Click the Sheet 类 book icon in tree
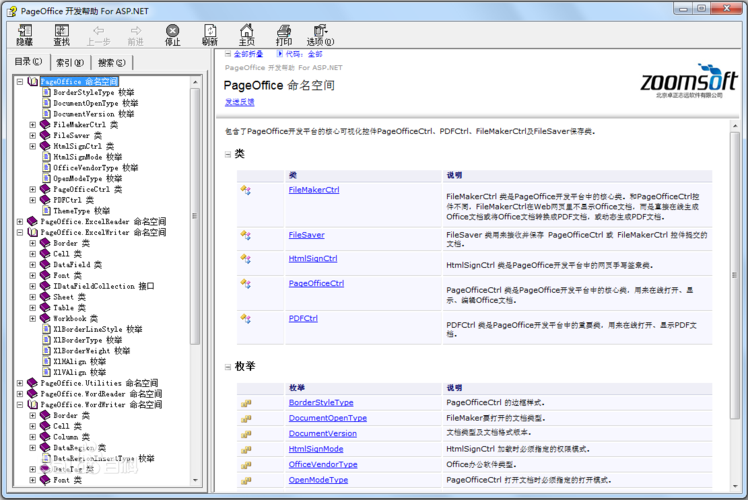The width and height of the screenshot is (748, 500). pyautogui.click(x=45, y=297)
